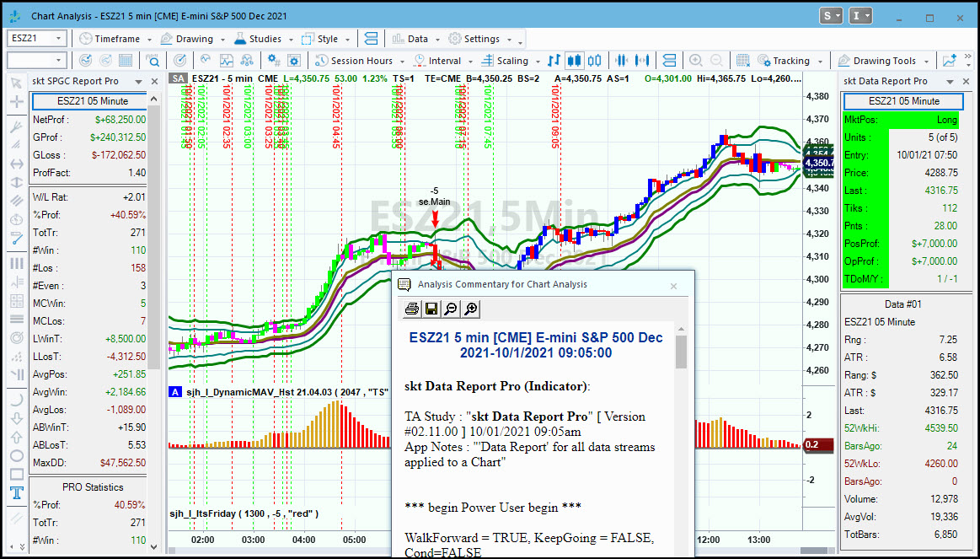Click the zoom out magnifier on toolbar

click(x=716, y=61)
